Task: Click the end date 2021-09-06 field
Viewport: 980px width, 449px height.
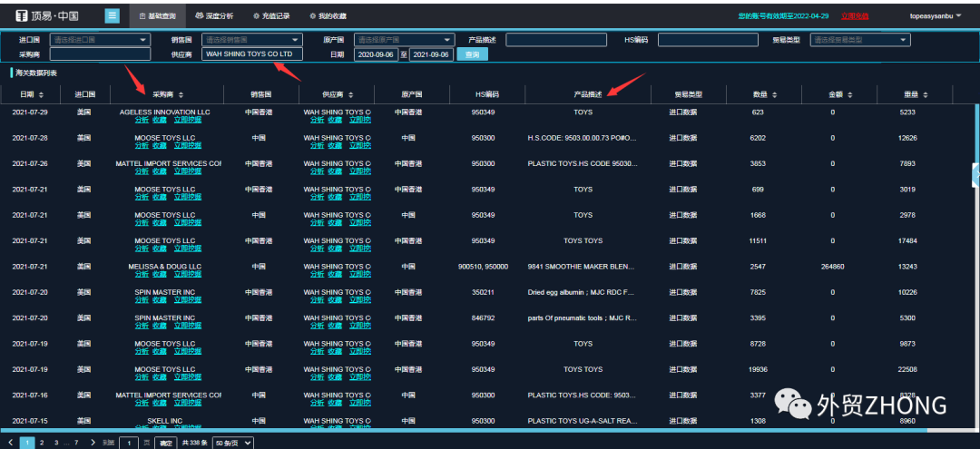Action: pyautogui.click(x=431, y=55)
